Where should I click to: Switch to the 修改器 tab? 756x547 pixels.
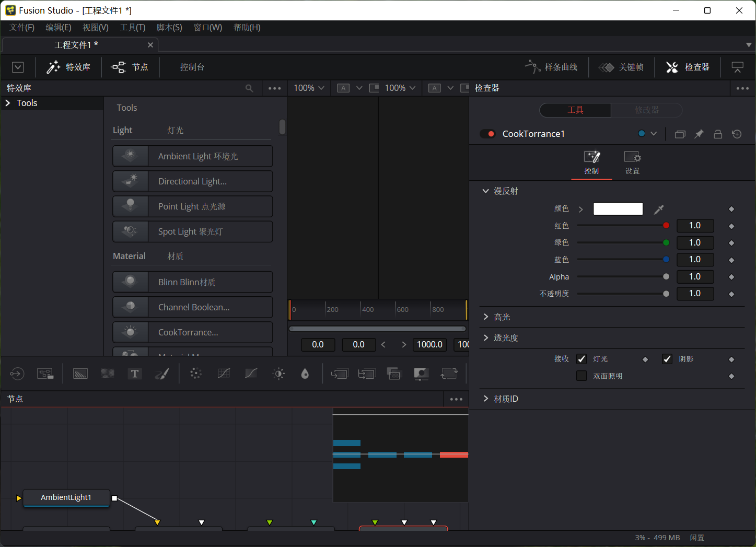tap(647, 110)
